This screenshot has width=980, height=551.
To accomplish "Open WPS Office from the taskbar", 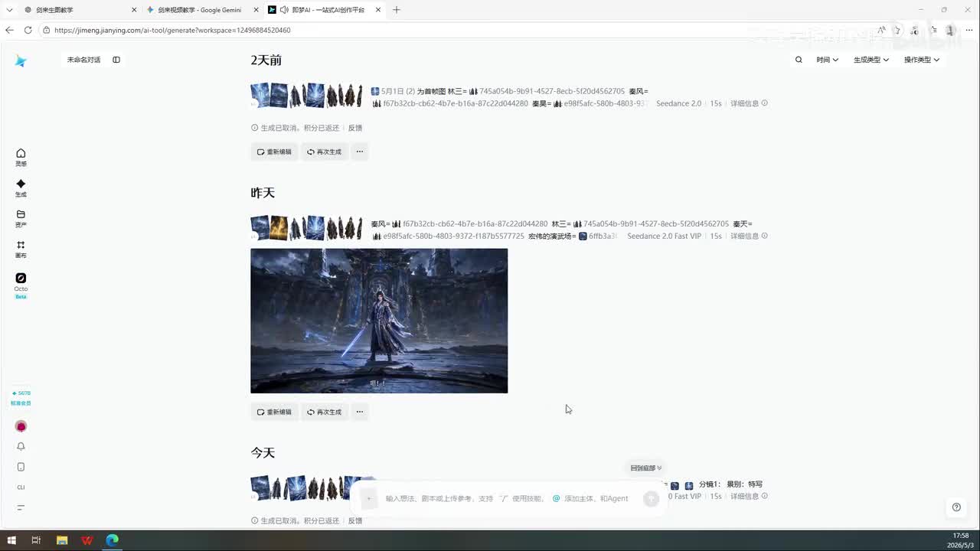I will [x=87, y=540].
